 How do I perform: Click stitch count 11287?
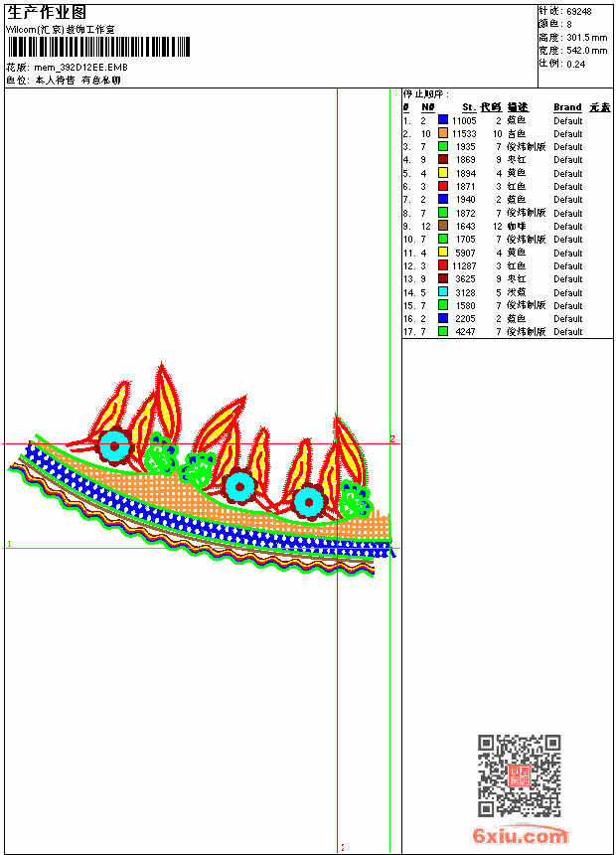[x=464, y=266]
